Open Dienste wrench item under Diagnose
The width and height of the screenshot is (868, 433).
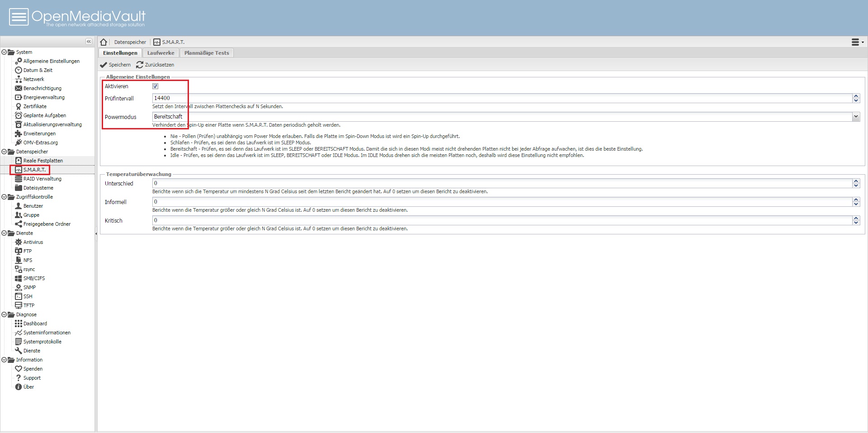coord(32,351)
